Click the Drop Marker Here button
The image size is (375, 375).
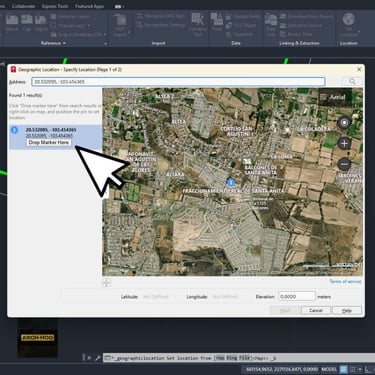[49, 142]
